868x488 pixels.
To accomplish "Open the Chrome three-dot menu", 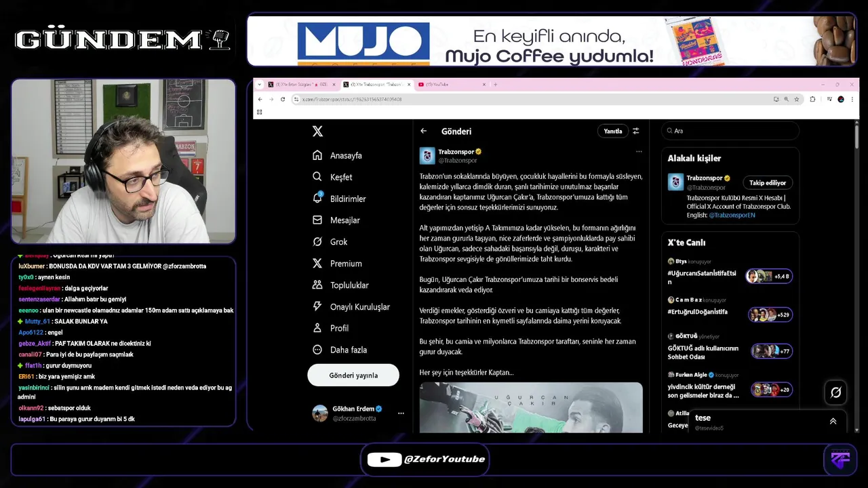I will [852, 99].
